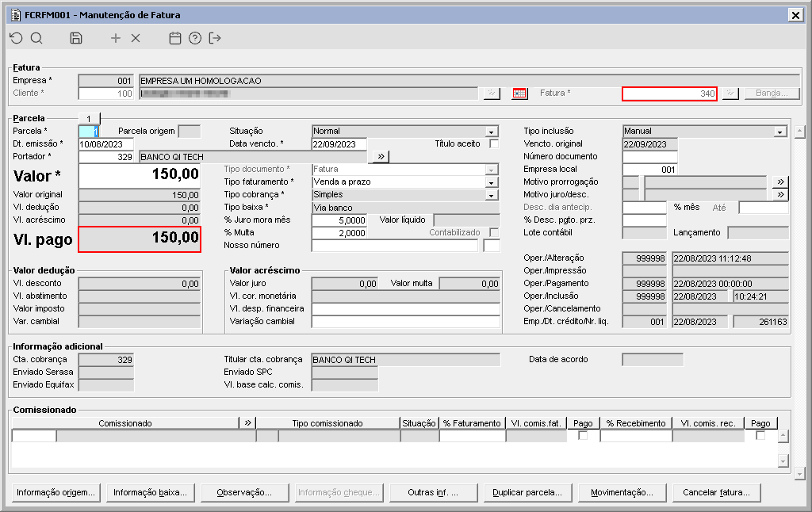
Task: Click Informação baixa button
Action: click(x=150, y=492)
